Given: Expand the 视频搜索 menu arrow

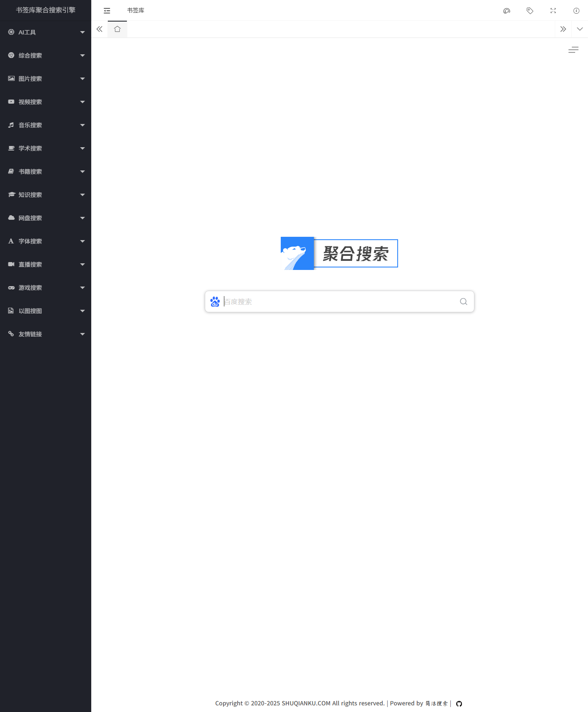Looking at the screenshot, I should [83, 102].
